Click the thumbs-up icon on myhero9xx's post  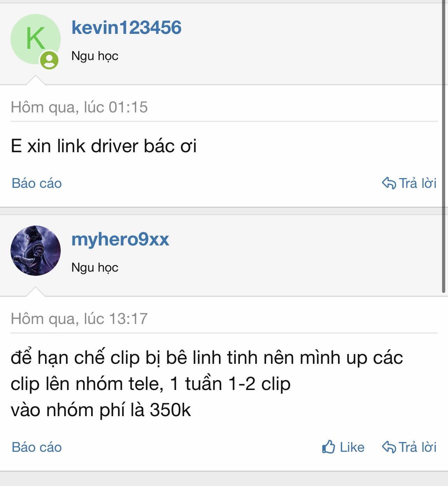point(328,447)
